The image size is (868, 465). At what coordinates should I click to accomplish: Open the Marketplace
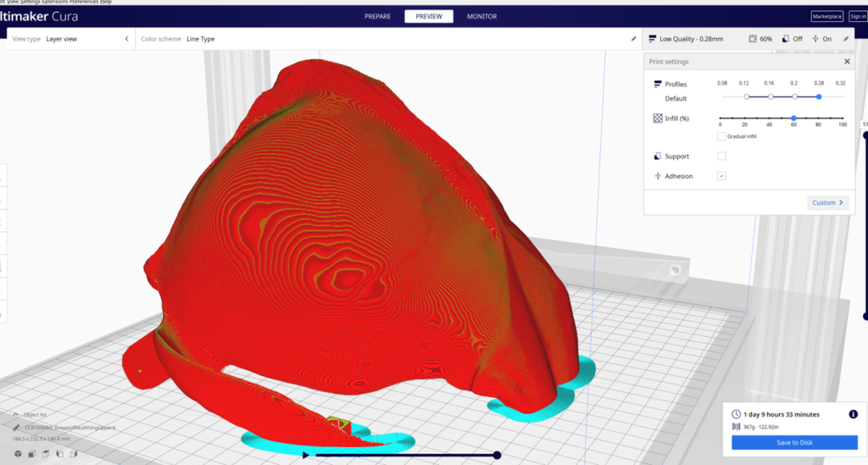tap(827, 17)
